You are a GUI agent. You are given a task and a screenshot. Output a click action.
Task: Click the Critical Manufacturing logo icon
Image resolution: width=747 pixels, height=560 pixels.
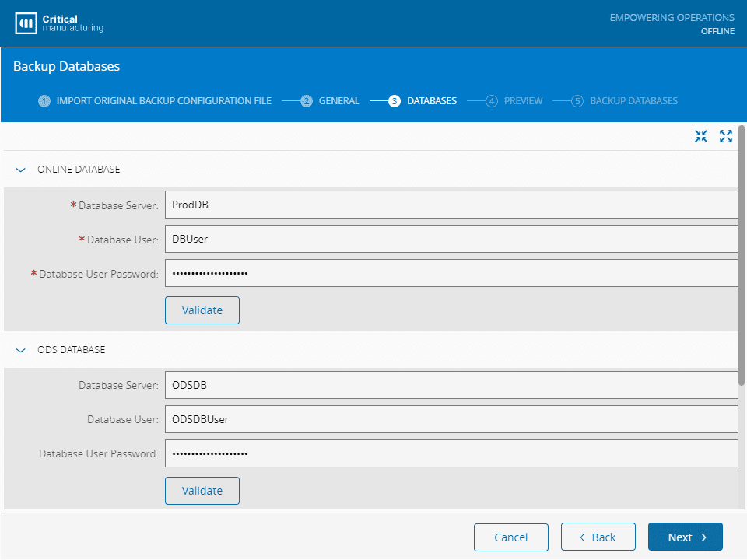point(26,23)
